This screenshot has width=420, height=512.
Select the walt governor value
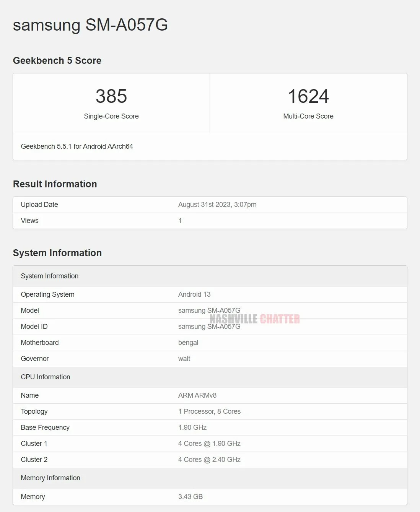pyautogui.click(x=184, y=359)
